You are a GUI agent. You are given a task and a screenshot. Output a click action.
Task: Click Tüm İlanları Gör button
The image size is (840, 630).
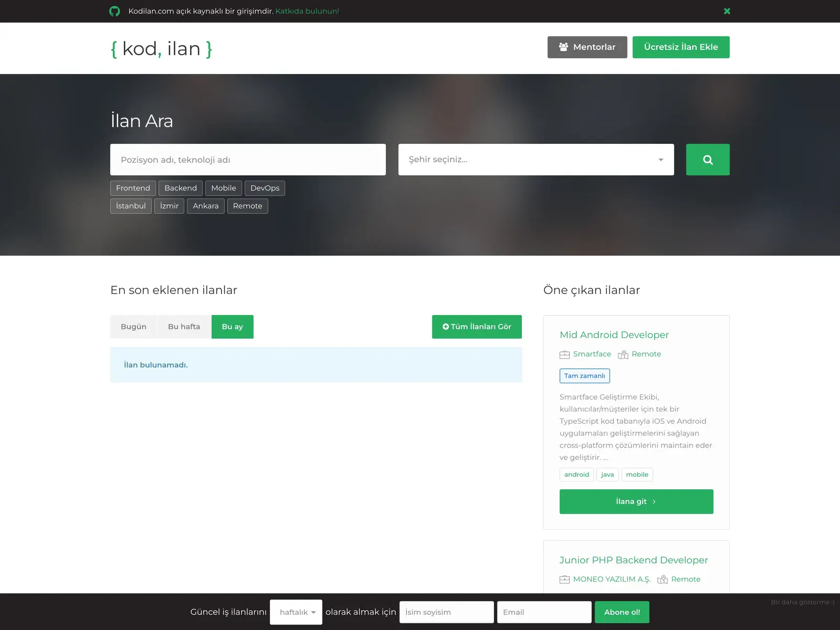[x=477, y=327]
